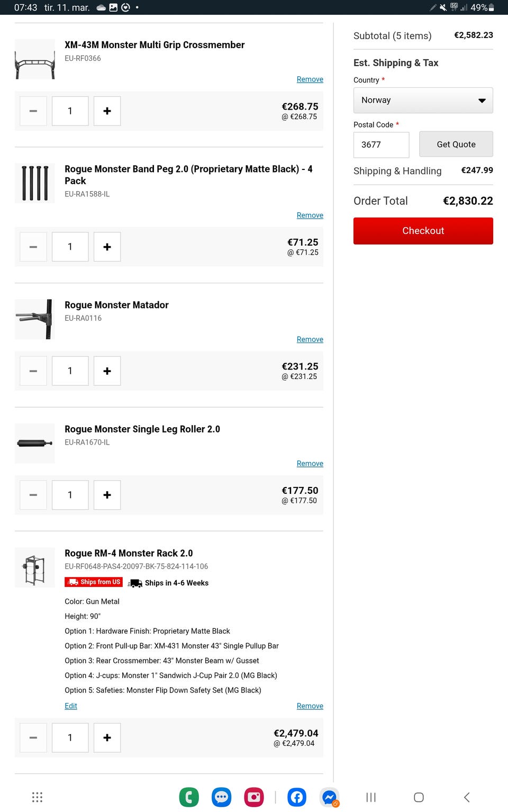Remove the Rogue Monster Matador item
The image size is (508, 812).
[310, 339]
